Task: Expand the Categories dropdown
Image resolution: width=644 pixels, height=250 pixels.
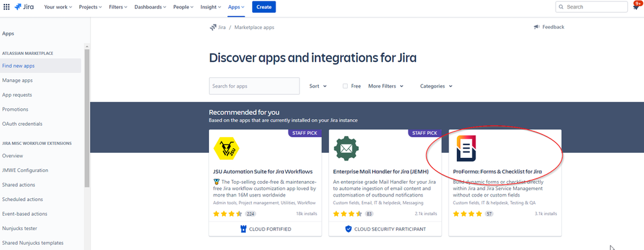Action: (x=436, y=86)
